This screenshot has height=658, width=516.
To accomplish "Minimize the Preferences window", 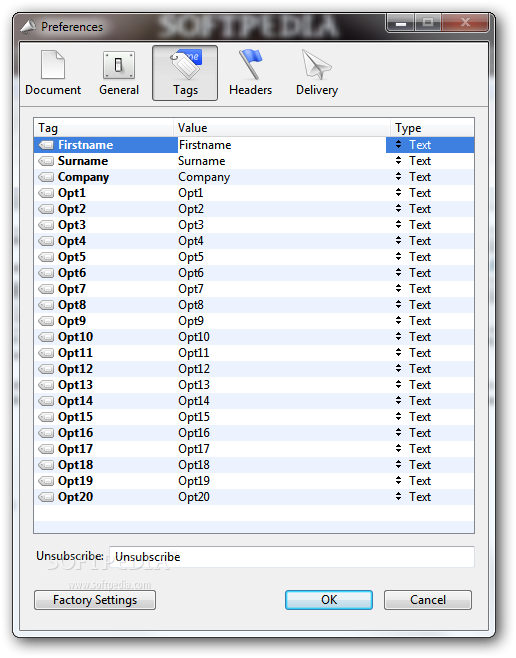I will [x=401, y=23].
